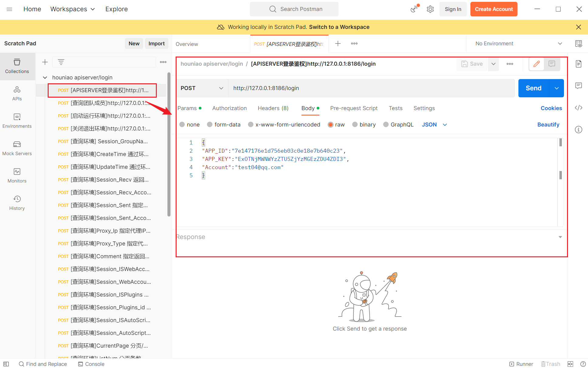588x368 pixels.
Task: Open History in the sidebar
Action: (x=17, y=203)
